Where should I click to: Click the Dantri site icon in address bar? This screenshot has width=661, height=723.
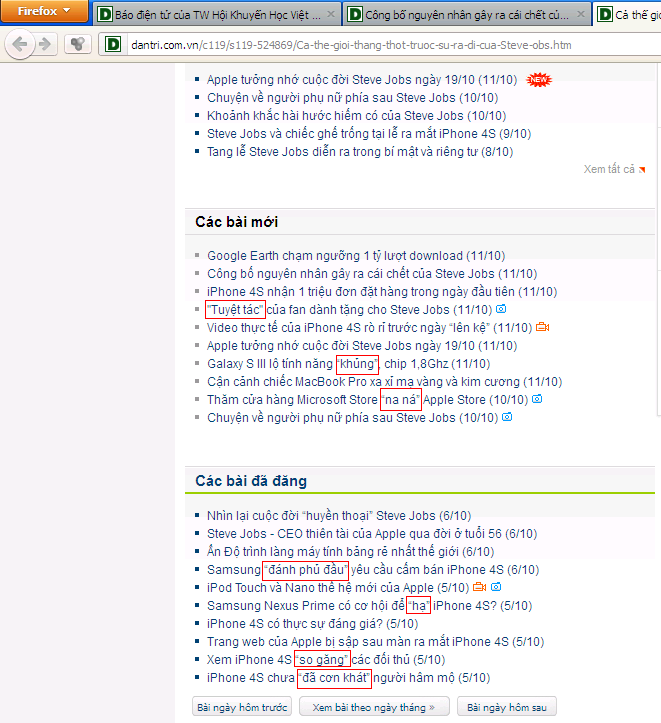point(113,45)
